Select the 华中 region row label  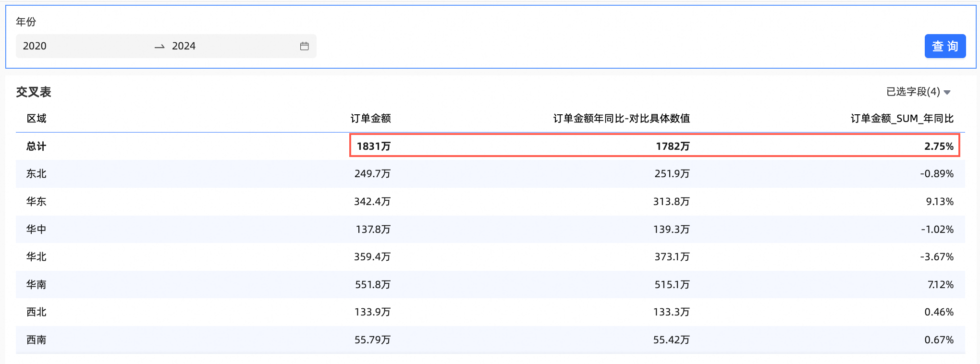point(37,230)
